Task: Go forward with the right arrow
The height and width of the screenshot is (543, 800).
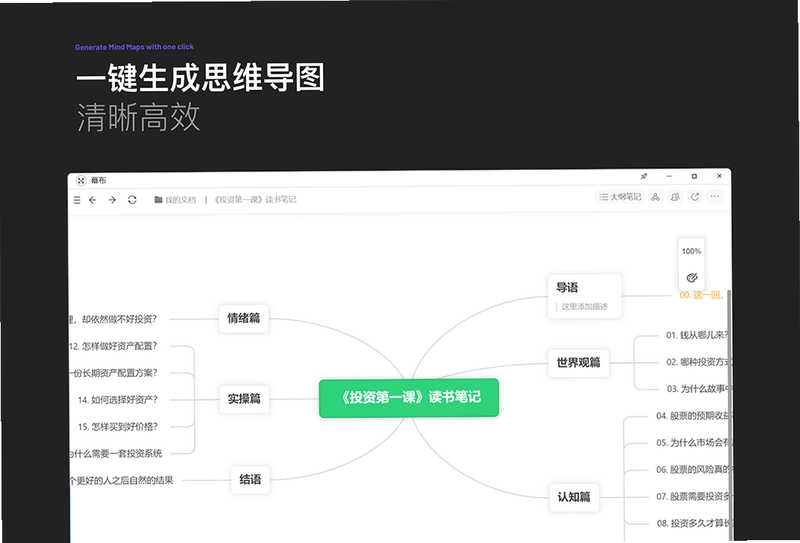Action: coord(112,200)
